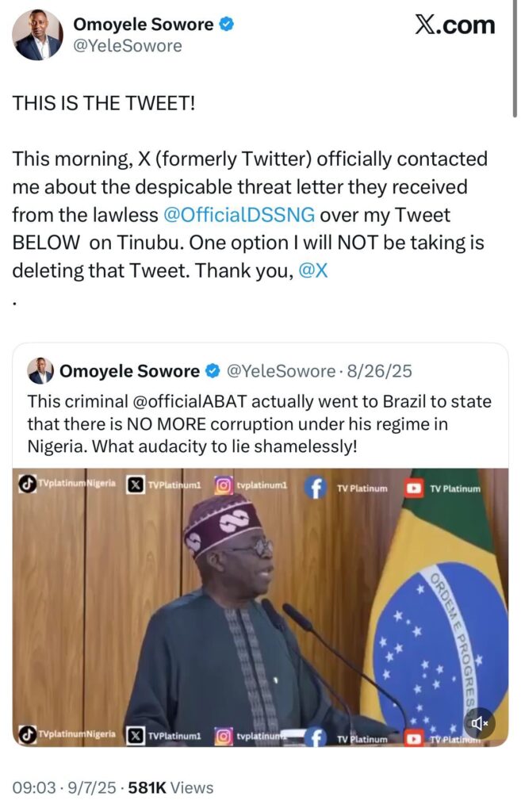Click the X.com logo
The width and height of the screenshot is (521, 812).
(454, 25)
